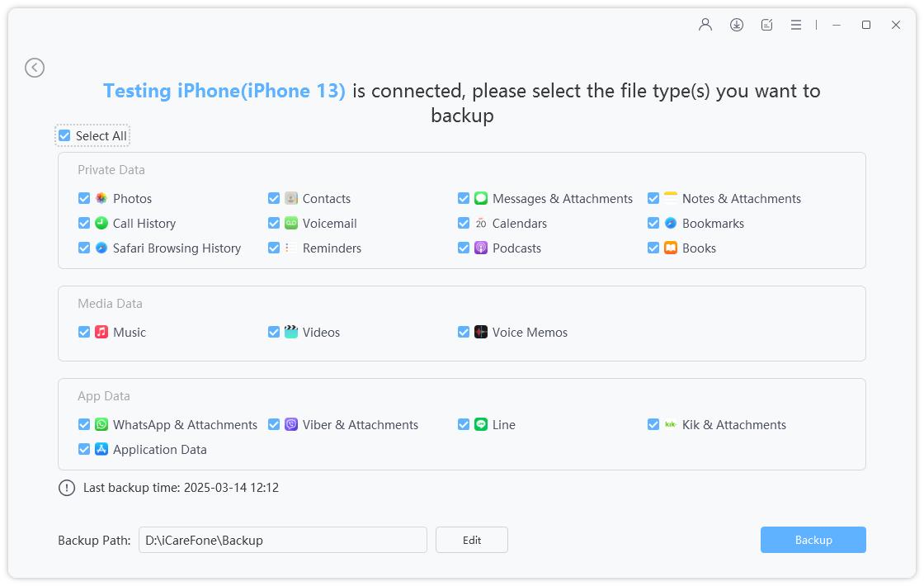Uncheck the Bookmarks checkbox
Viewport: 924px width, 586px height.
tap(653, 223)
